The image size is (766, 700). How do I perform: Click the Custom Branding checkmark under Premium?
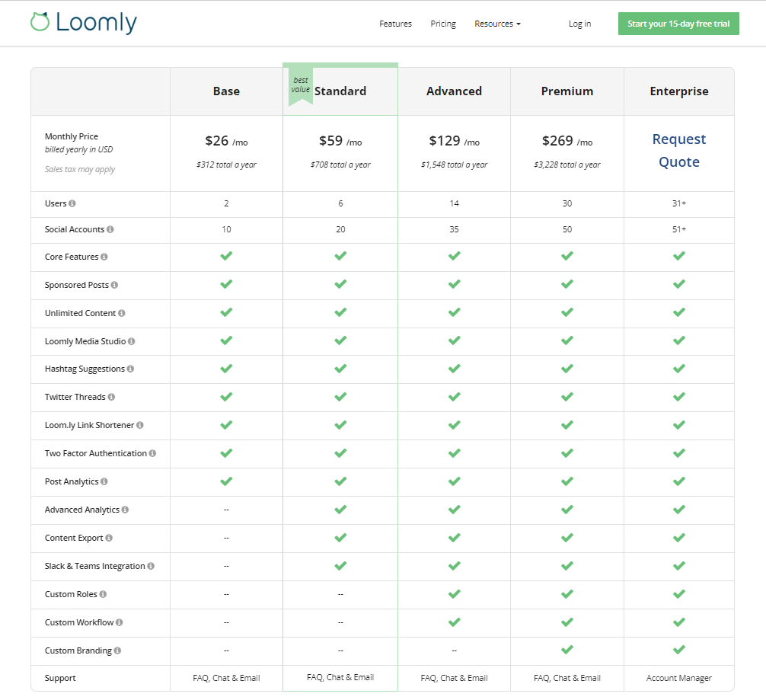(x=567, y=650)
